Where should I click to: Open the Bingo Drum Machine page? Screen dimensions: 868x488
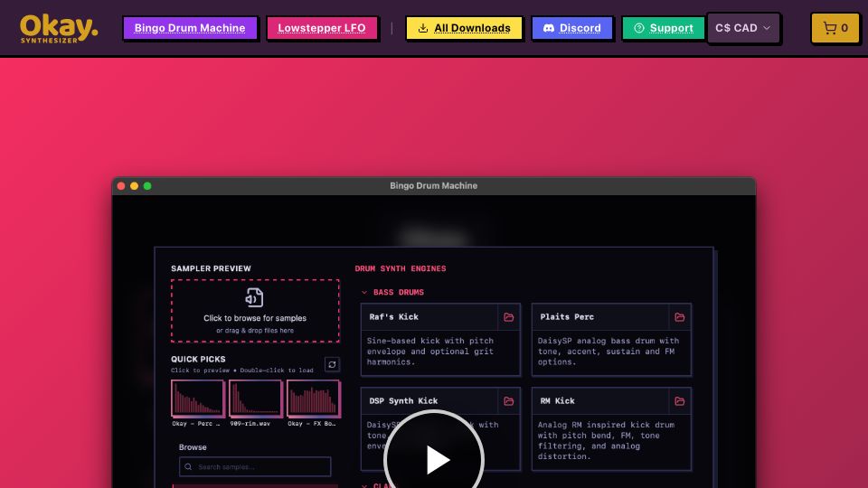pyautogui.click(x=190, y=28)
